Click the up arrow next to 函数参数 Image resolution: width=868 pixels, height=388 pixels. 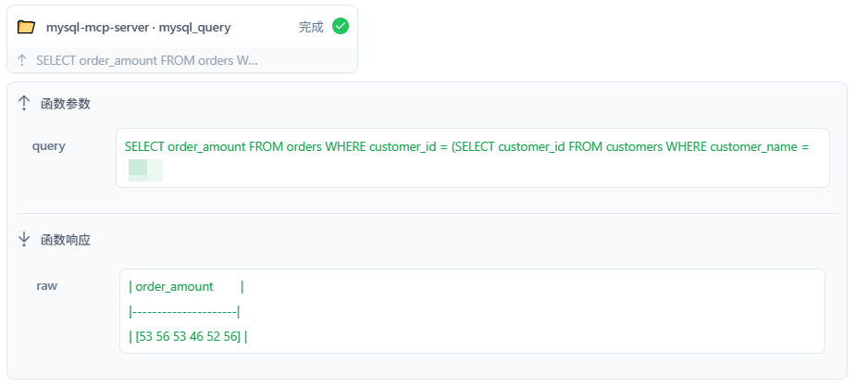click(x=24, y=103)
